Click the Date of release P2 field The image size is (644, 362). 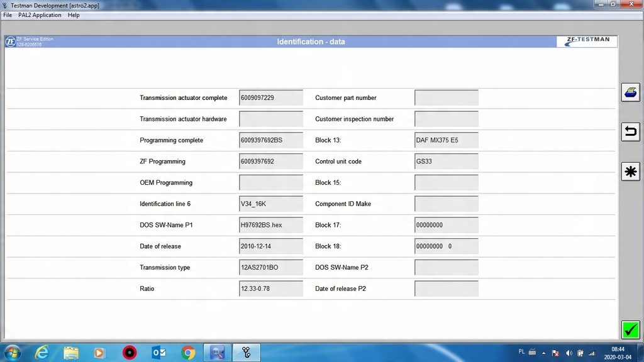point(447,288)
